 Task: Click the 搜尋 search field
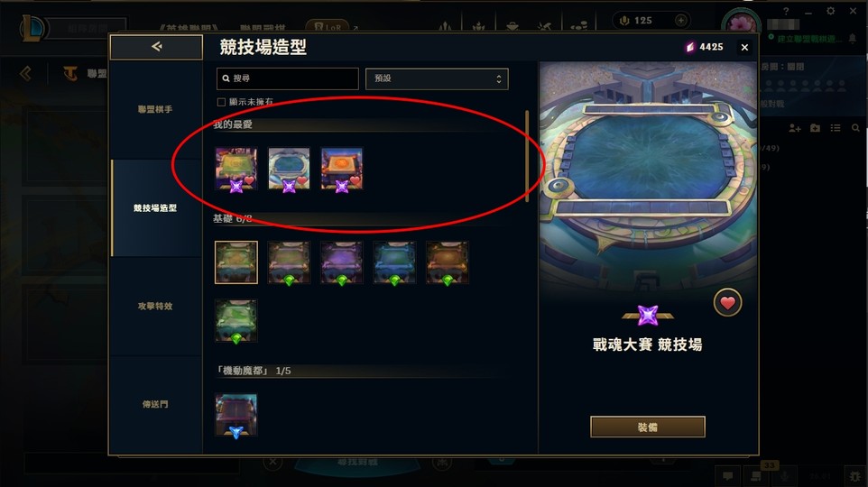(287, 78)
